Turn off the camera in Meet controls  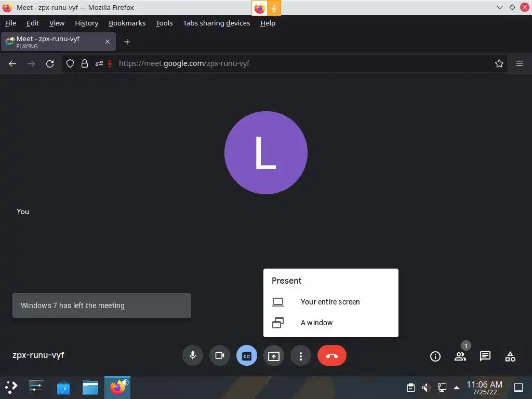[x=220, y=355]
